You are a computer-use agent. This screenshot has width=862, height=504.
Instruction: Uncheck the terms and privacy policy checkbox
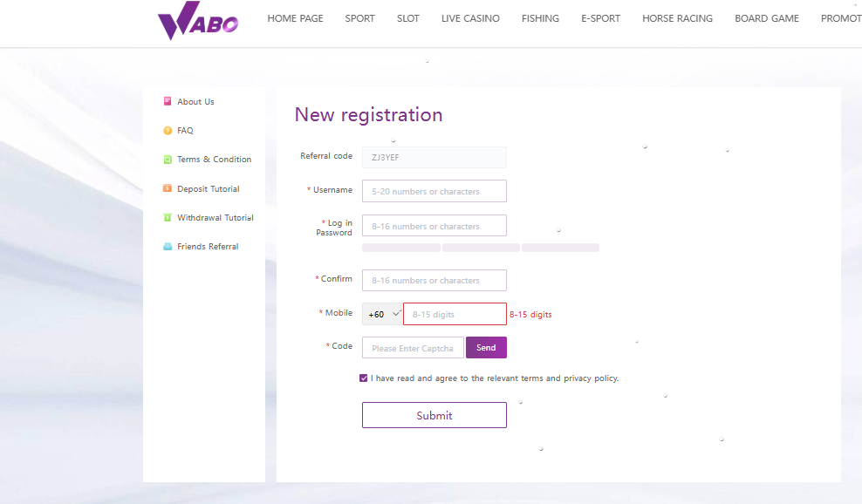click(x=363, y=378)
